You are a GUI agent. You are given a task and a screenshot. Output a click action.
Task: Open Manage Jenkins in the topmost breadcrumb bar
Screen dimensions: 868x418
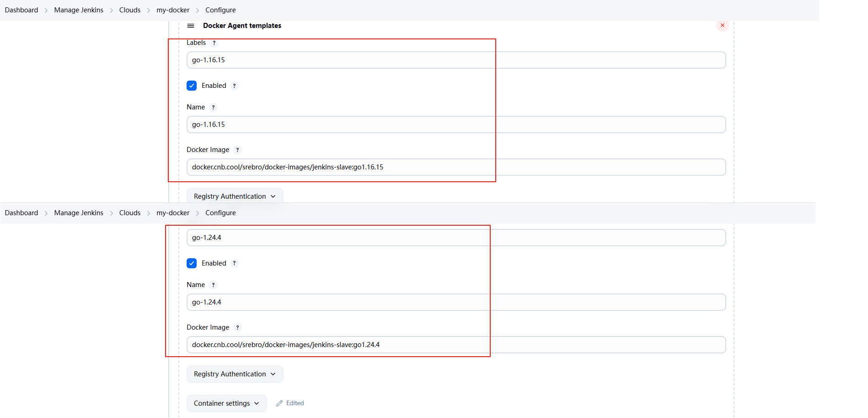click(79, 10)
